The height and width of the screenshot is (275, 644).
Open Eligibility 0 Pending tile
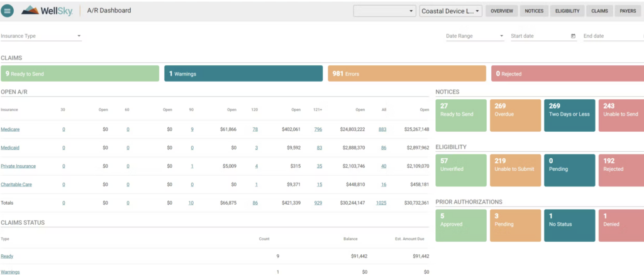570,171
